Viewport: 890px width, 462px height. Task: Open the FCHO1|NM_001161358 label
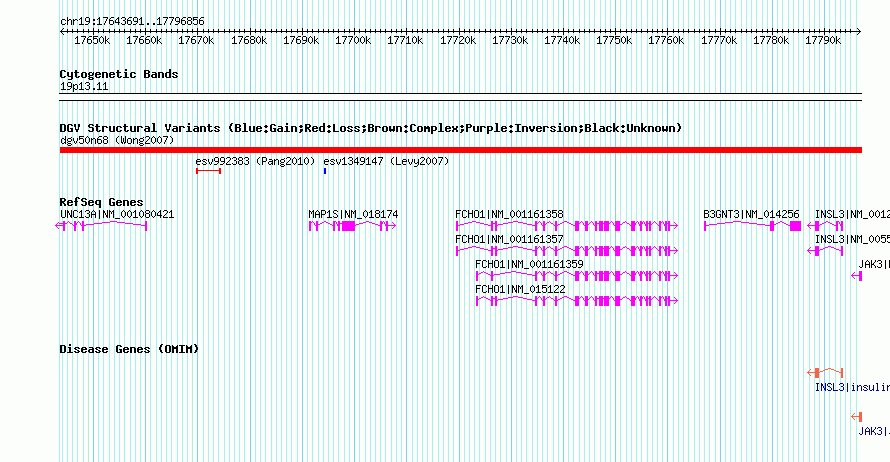509,215
